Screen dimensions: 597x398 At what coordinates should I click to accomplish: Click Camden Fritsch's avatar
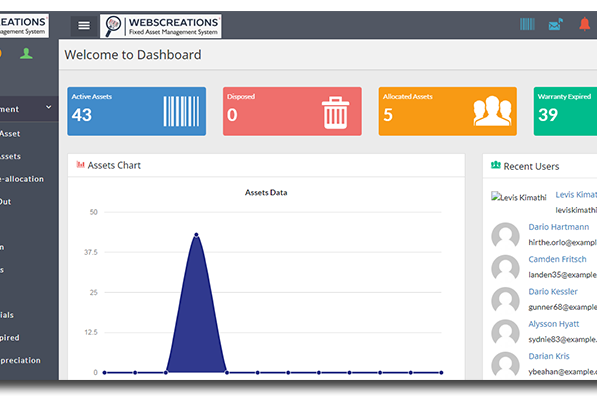505,268
